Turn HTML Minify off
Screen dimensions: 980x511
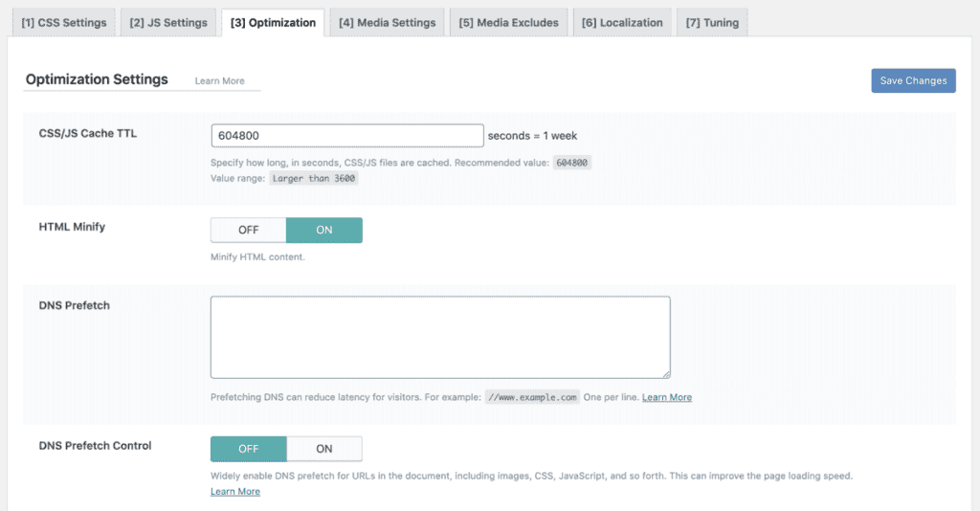(x=248, y=230)
